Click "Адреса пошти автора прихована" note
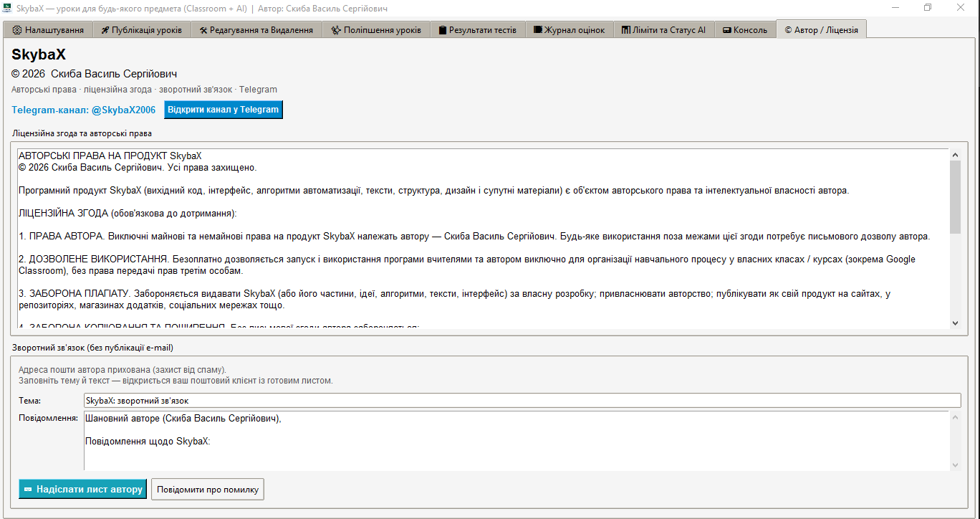This screenshot has width=980, height=519. 123,370
